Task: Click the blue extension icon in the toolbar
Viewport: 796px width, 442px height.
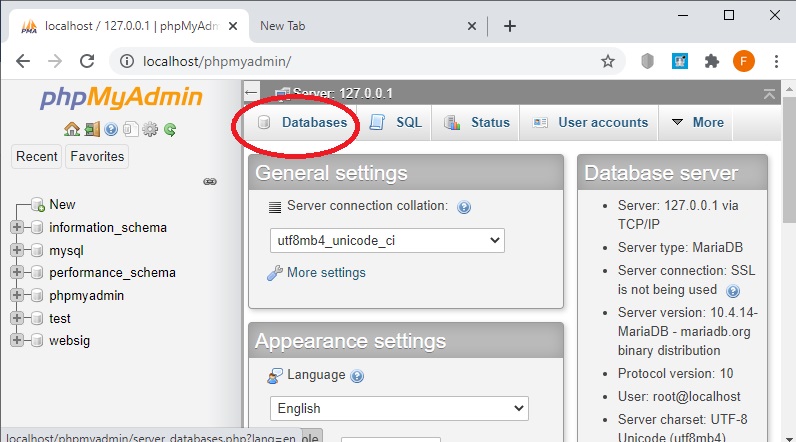Action: pos(680,61)
